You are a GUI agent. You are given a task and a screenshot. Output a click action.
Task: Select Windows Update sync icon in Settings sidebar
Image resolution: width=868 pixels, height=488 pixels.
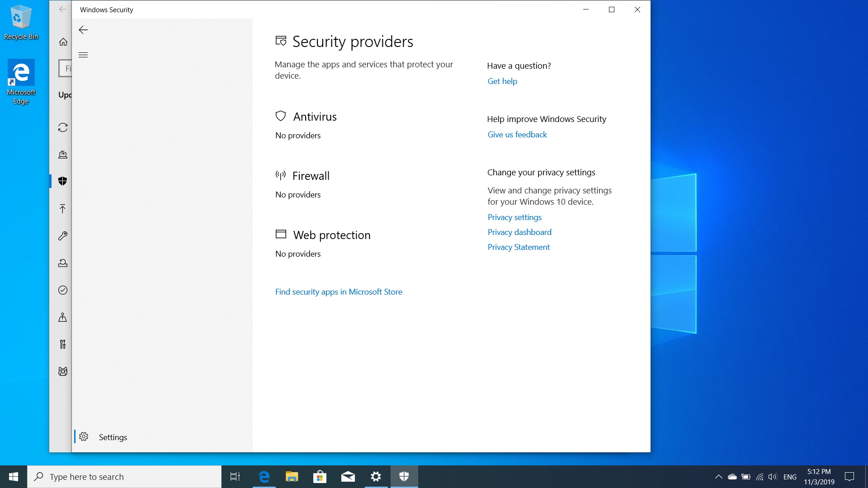point(63,127)
